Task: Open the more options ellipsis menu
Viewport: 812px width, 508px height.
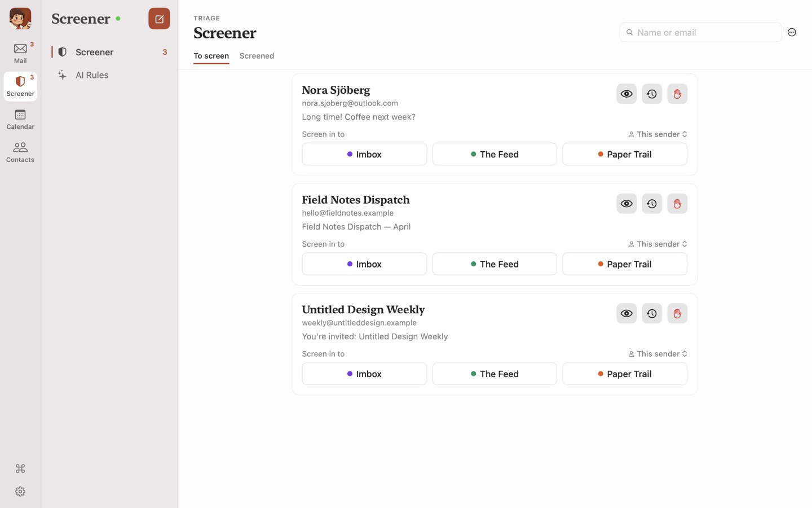Action: [792, 32]
